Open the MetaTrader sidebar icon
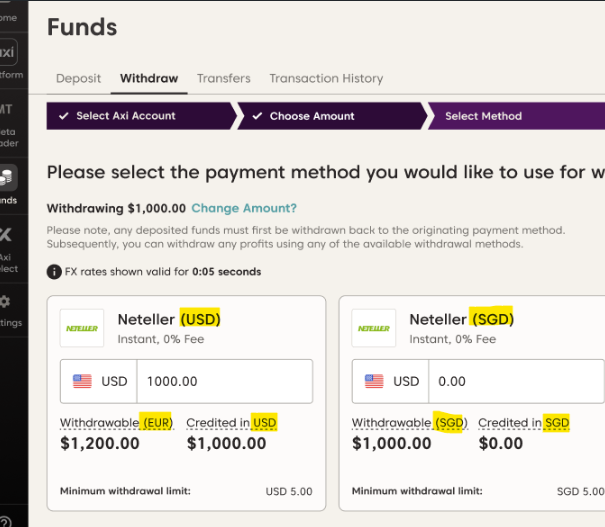This screenshot has height=527, width=605. pyautogui.click(x=8, y=112)
